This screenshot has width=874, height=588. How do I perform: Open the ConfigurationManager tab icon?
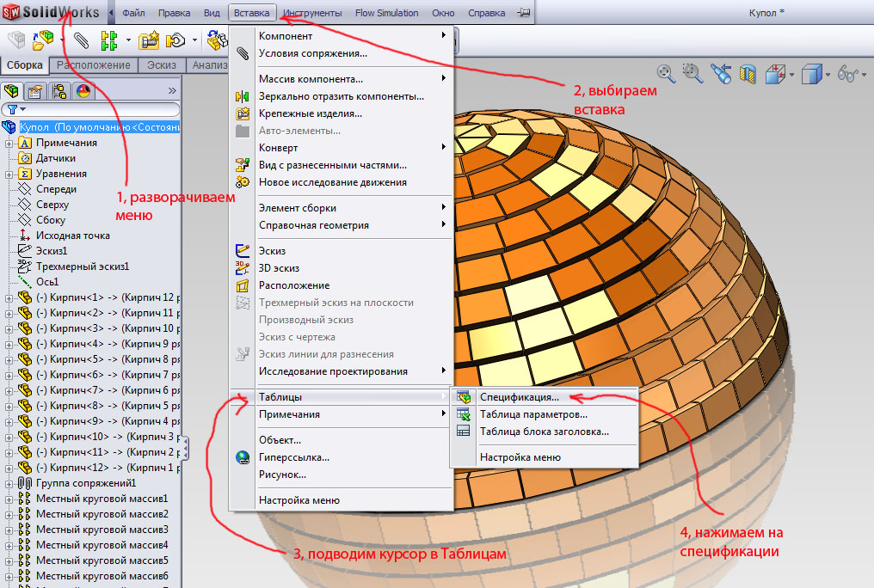tap(59, 90)
